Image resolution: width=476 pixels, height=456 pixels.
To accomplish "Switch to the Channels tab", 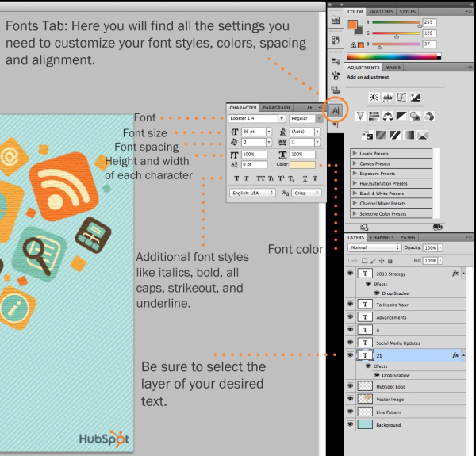I will pos(382,237).
